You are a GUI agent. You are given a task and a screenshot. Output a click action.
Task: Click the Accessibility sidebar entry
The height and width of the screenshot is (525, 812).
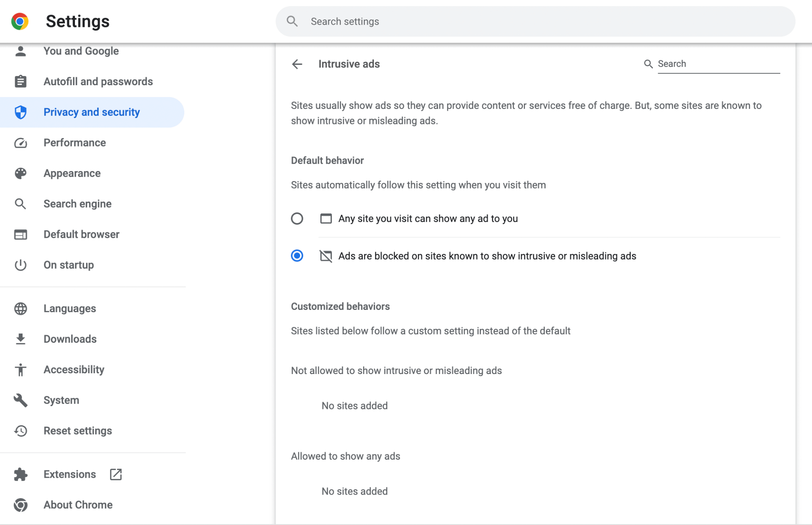tap(74, 370)
